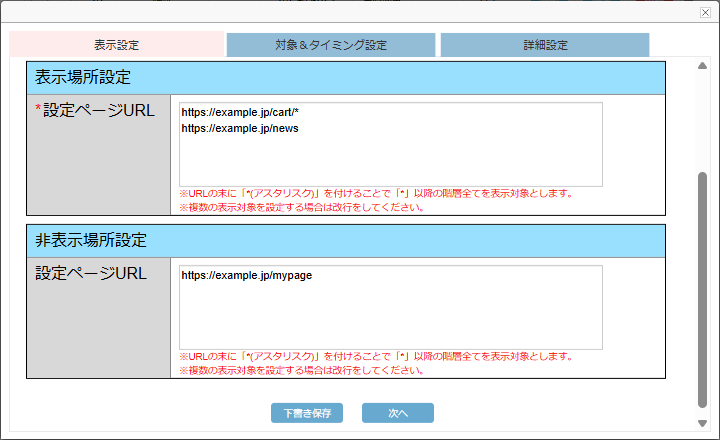Viewport: 720px width, 440px height.
Task: Click the required 設定ページURL label with asterisk
Action: click(x=95, y=111)
